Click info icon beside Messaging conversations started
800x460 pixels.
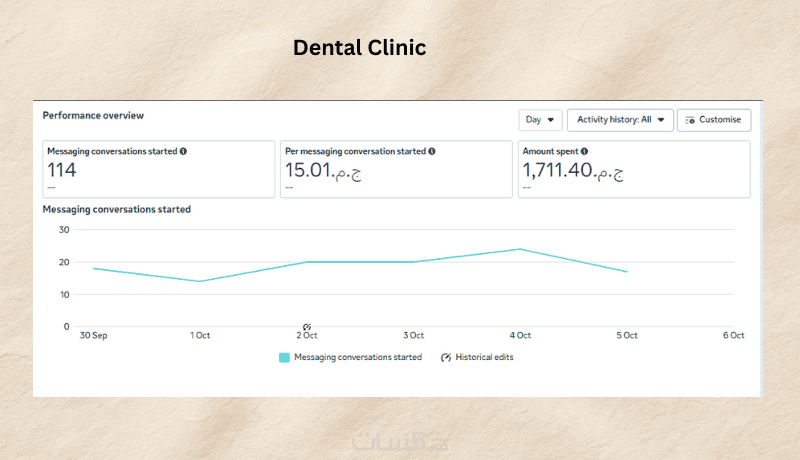point(183,151)
